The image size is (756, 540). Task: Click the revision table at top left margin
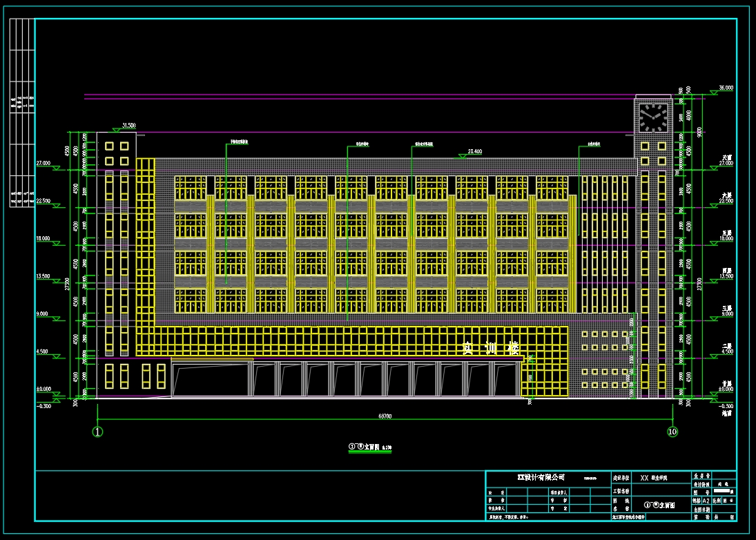[22, 112]
